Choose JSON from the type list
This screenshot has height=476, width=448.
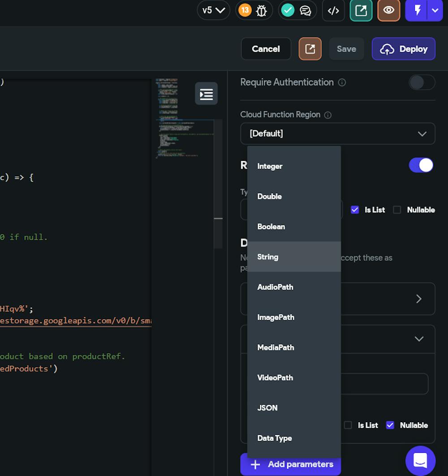[x=267, y=408]
